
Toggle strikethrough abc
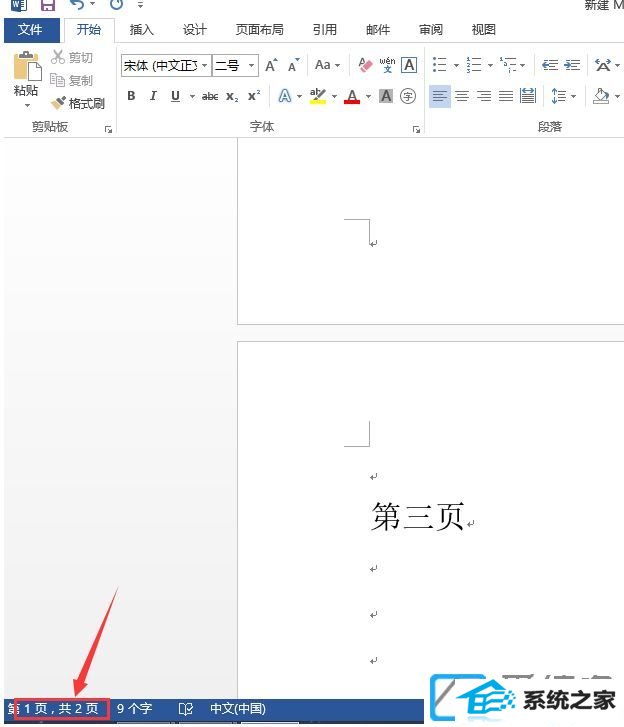pos(210,96)
